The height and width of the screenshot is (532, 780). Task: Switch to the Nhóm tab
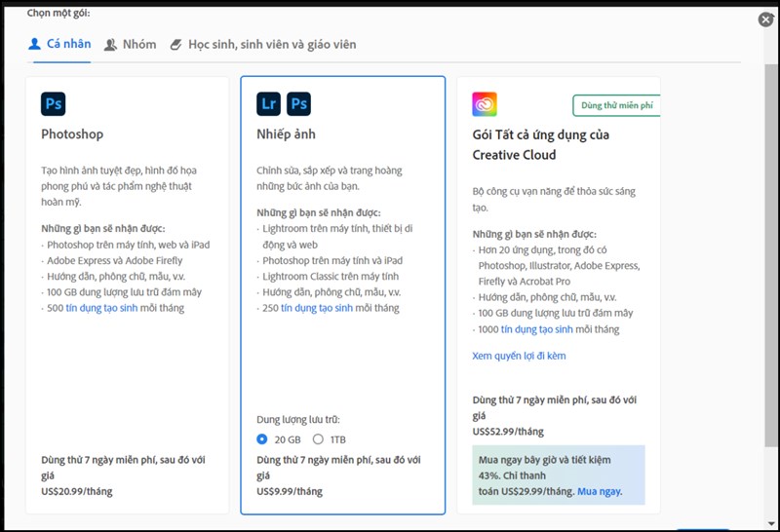[x=131, y=44]
